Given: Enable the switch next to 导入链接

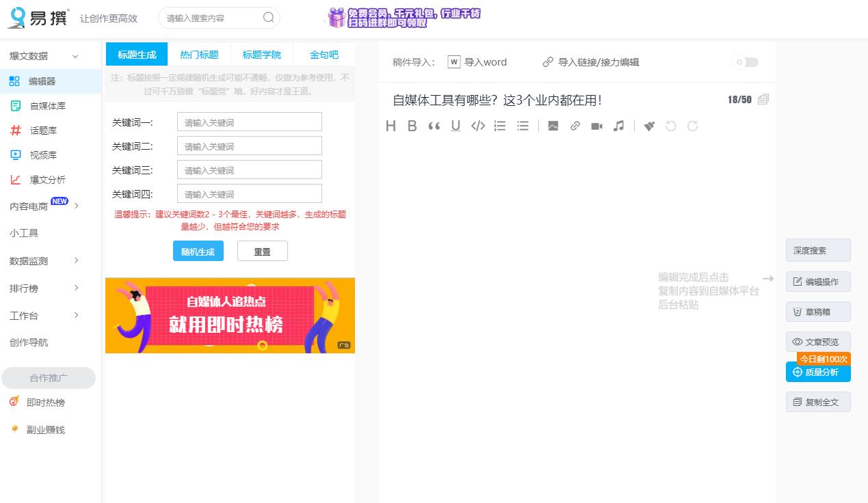Looking at the screenshot, I should [x=745, y=62].
